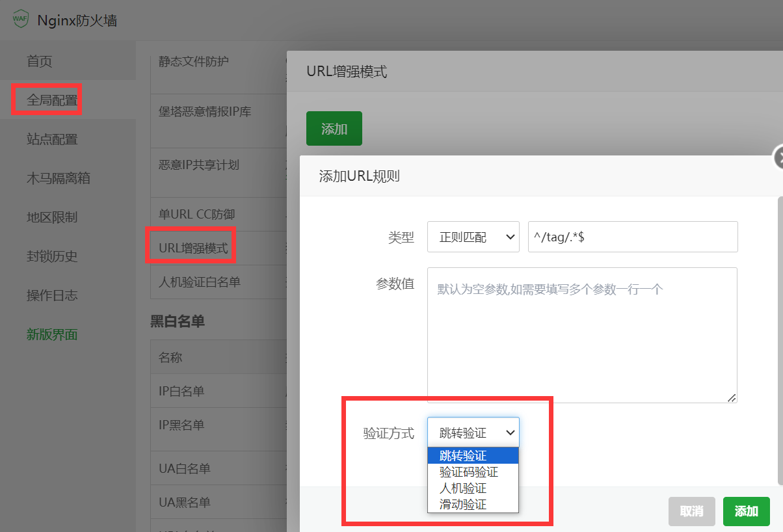Choose 跳转验证 from the dropdown list

(473, 456)
